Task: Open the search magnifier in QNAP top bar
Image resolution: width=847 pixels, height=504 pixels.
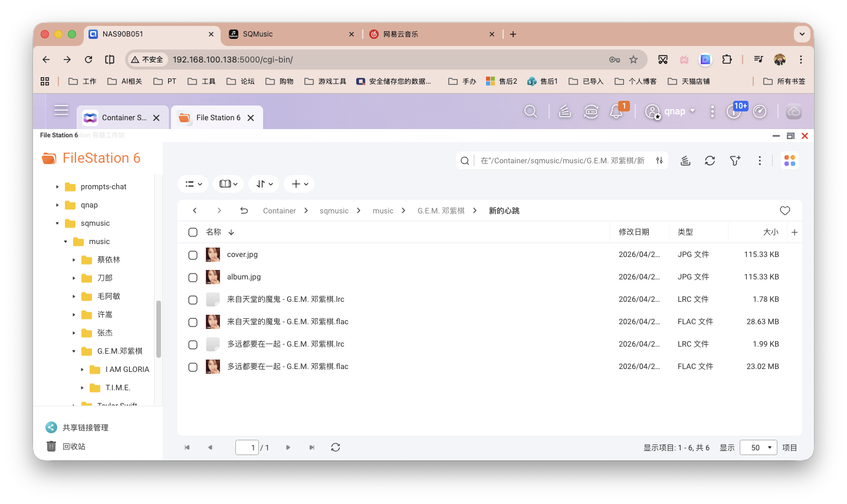Action: click(530, 111)
